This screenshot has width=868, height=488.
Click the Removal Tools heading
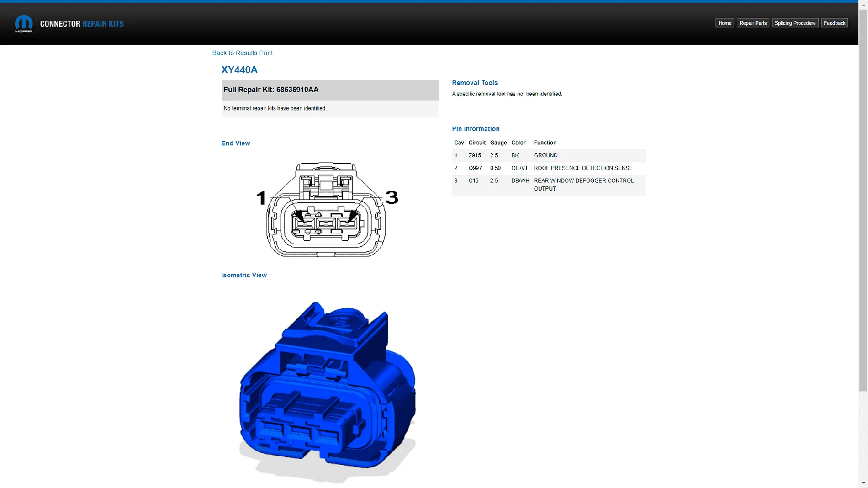pos(475,83)
